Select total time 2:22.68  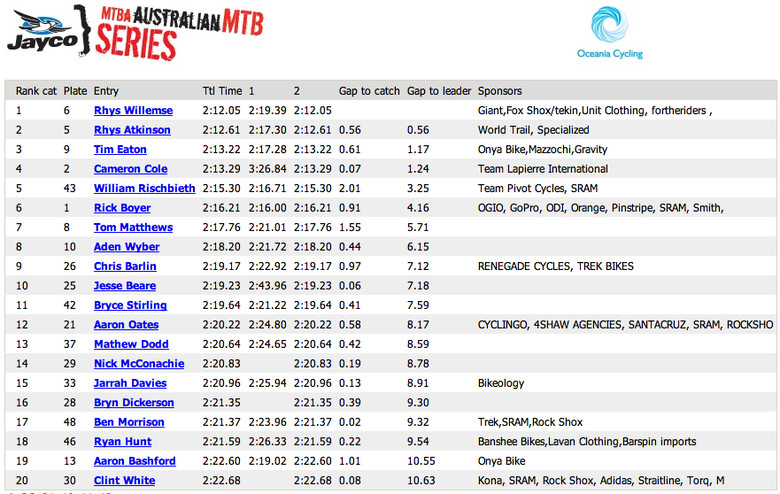(221, 480)
